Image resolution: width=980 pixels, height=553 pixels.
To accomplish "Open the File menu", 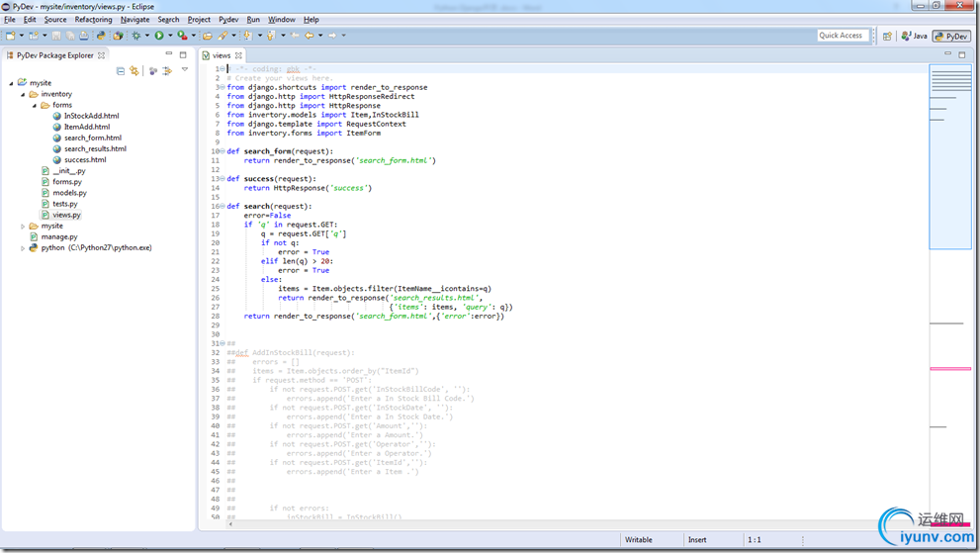I will pyautogui.click(x=10, y=20).
